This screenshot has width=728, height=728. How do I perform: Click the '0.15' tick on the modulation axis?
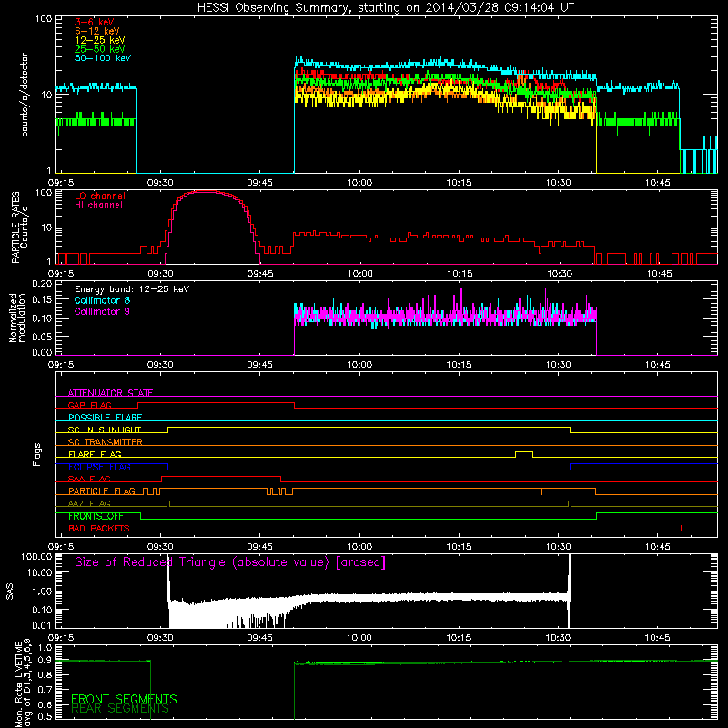click(x=42, y=300)
